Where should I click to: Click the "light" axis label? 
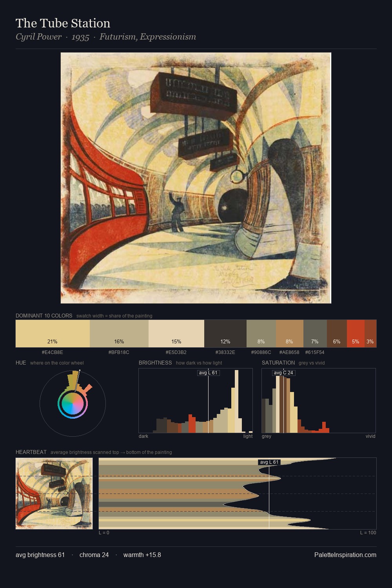click(x=248, y=436)
